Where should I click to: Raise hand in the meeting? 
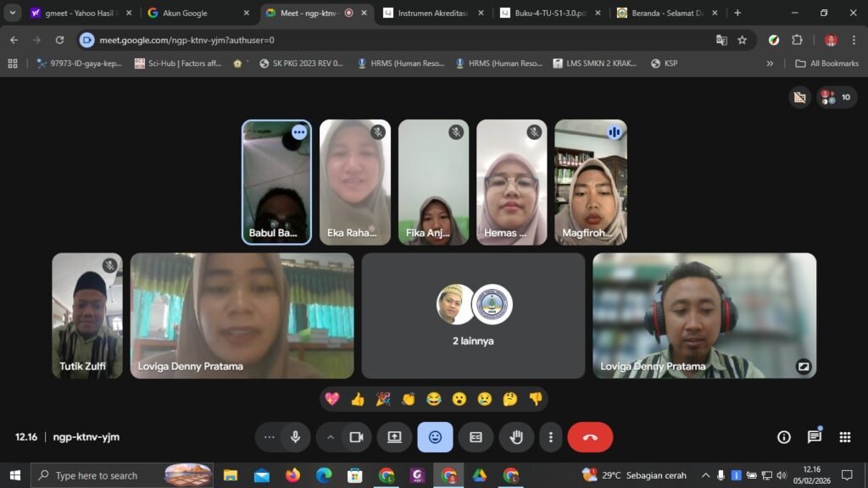pos(516,437)
